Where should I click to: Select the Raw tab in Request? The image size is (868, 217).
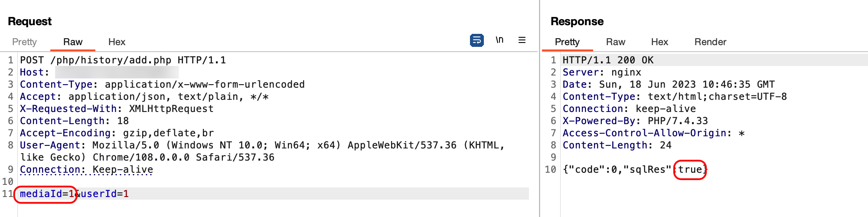[73, 42]
